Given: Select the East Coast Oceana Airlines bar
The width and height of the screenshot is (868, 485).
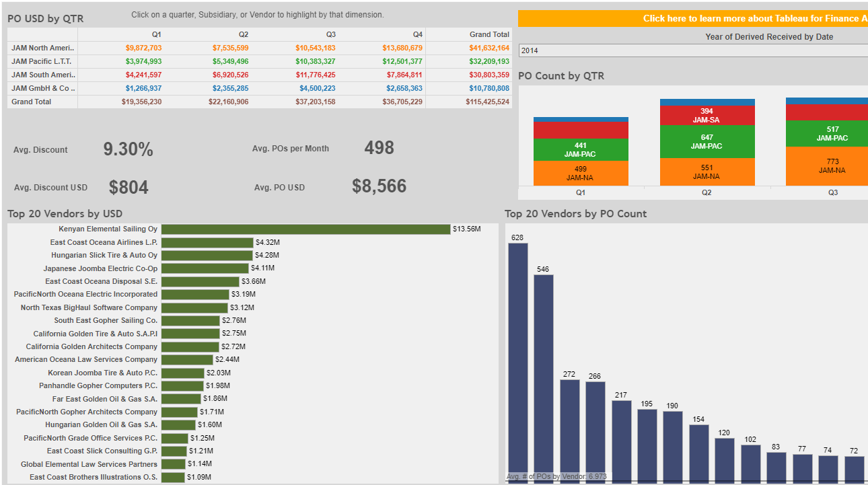Looking at the screenshot, I should coord(207,242).
